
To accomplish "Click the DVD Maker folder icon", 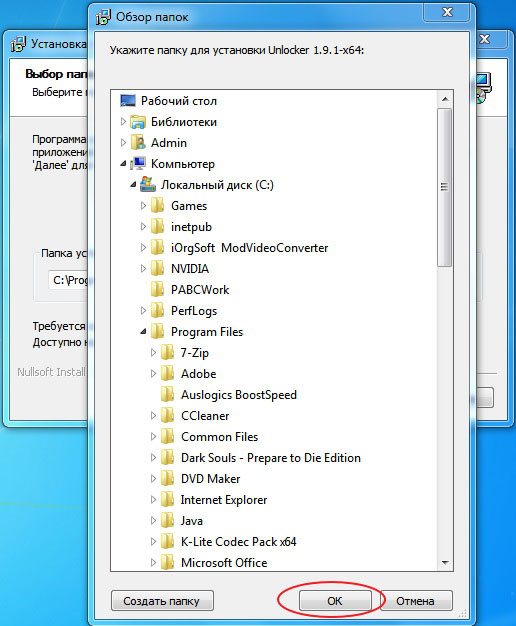I will tap(167, 479).
